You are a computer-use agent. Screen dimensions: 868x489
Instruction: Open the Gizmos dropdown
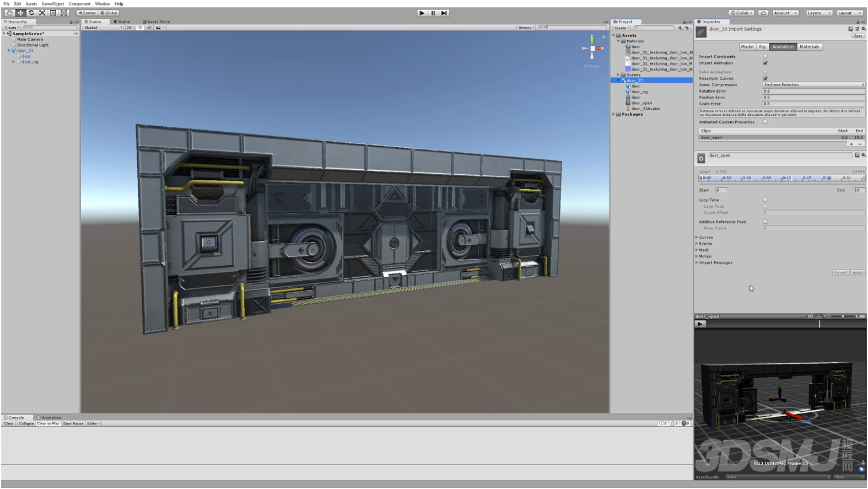pos(526,27)
